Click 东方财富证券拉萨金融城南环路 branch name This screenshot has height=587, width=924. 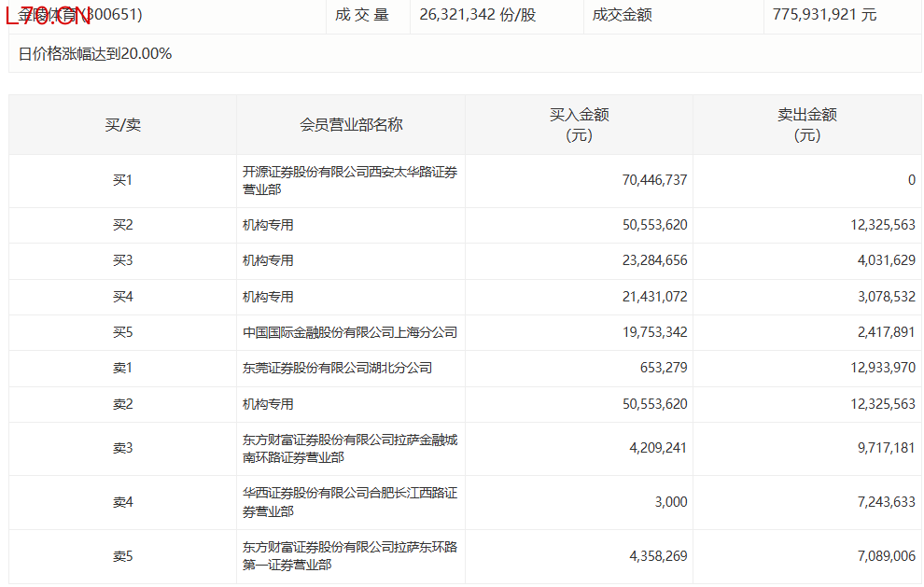tap(349, 448)
